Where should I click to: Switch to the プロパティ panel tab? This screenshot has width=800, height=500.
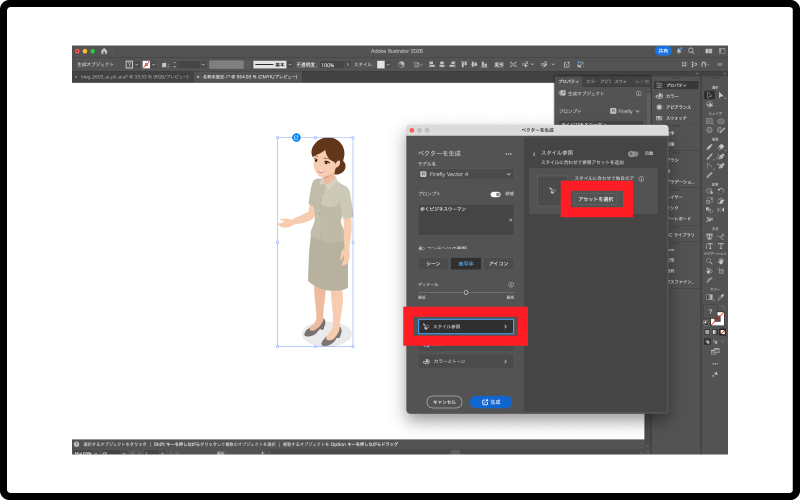568,81
